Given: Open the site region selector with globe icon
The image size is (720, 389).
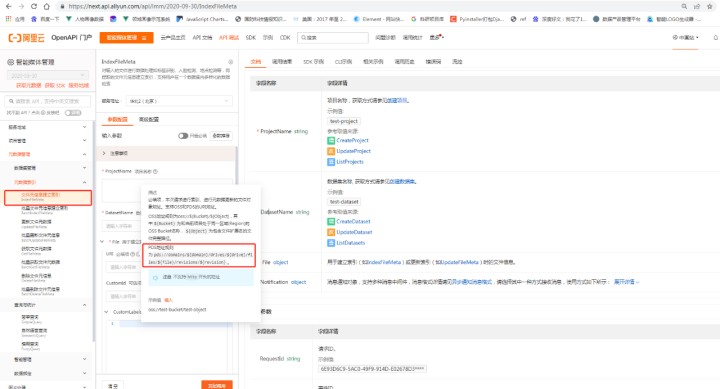Looking at the screenshot, I should click(686, 38).
